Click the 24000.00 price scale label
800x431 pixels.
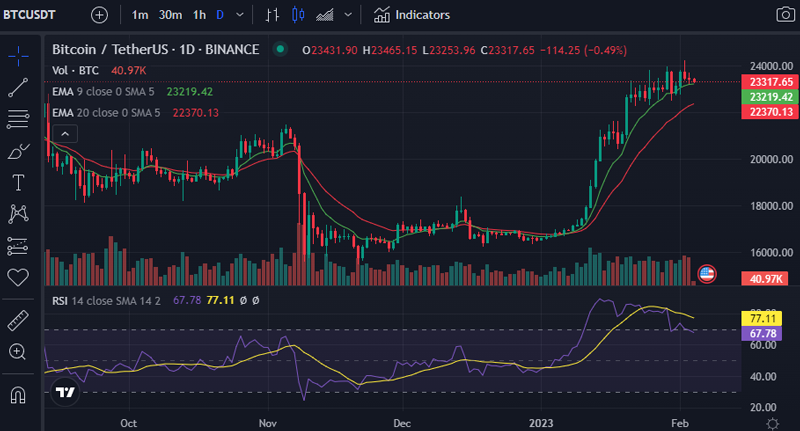771,66
